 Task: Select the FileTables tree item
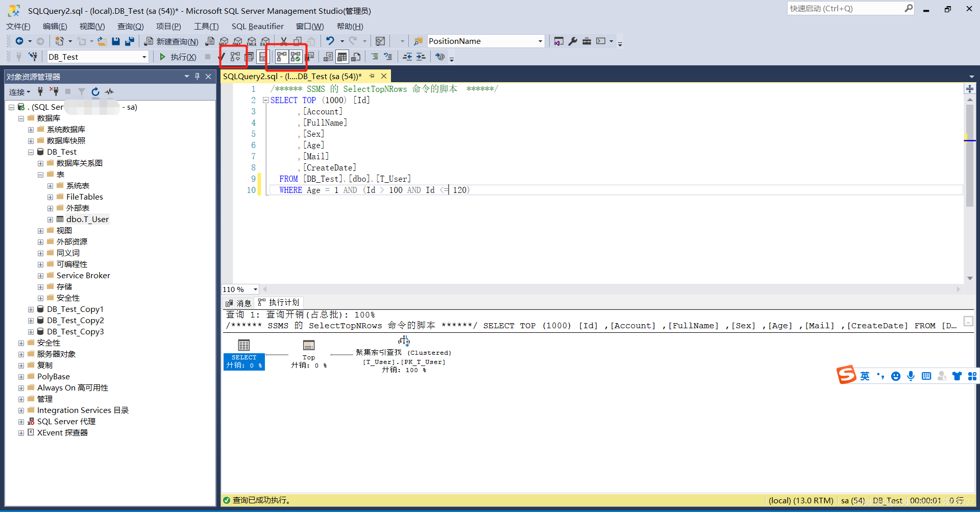[84, 197]
